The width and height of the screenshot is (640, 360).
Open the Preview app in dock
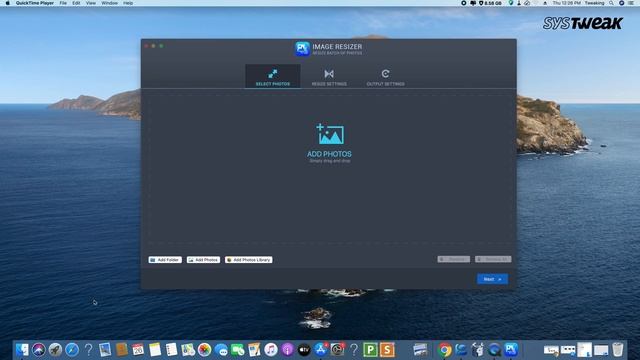point(105,350)
